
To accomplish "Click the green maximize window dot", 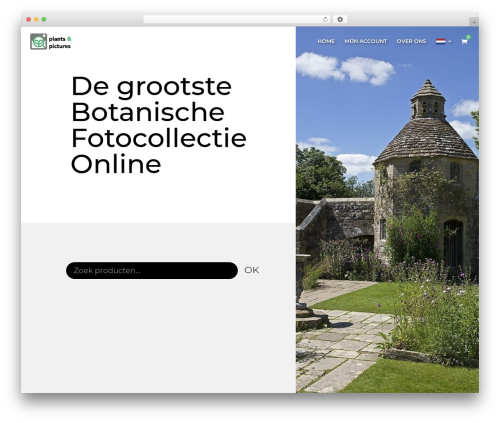I will click(x=44, y=20).
